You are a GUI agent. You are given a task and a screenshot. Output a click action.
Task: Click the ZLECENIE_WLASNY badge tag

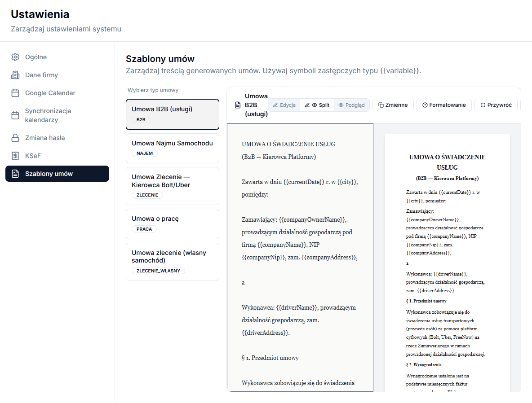click(x=158, y=271)
